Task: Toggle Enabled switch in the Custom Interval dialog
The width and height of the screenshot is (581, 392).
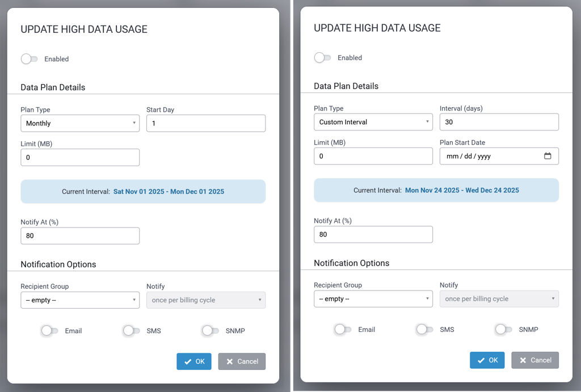Action: coord(322,58)
